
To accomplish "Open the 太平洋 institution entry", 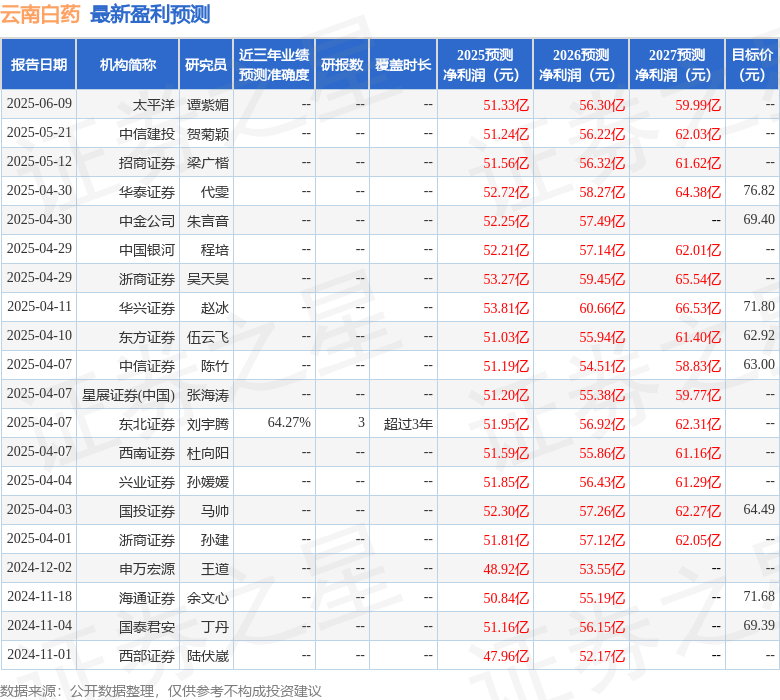I will 153,105.
